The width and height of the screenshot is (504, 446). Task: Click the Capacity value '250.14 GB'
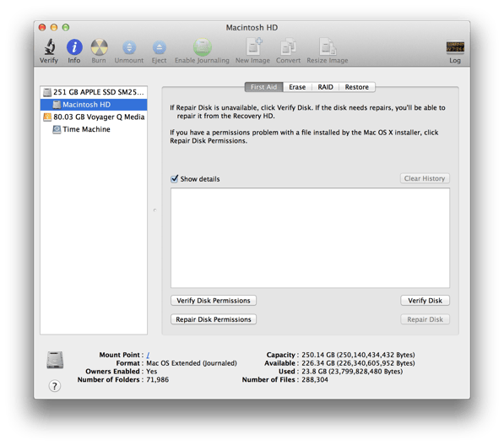[x=318, y=355]
